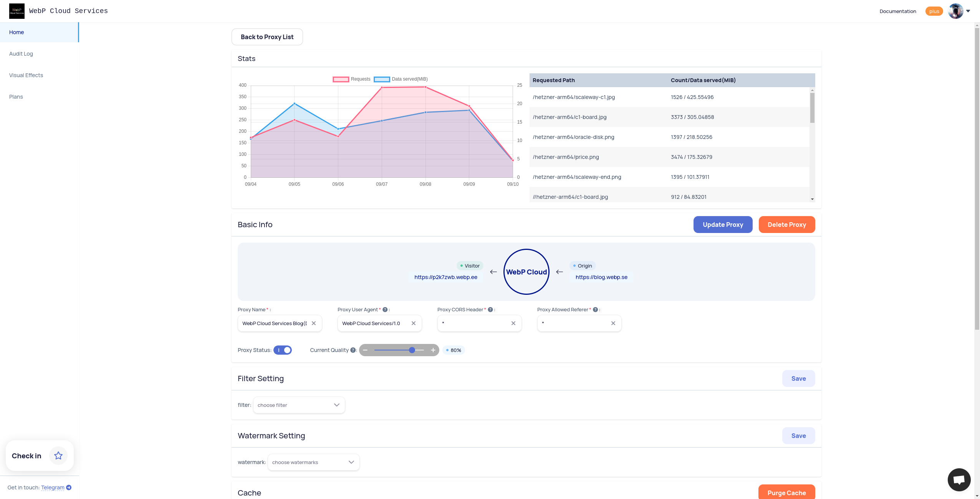This screenshot has height=499, width=980.
Task: Click the stats table scrollbar thumb
Action: [812, 108]
